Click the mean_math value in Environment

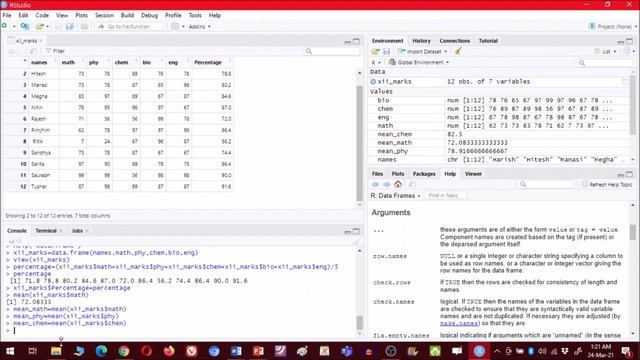tap(477, 143)
